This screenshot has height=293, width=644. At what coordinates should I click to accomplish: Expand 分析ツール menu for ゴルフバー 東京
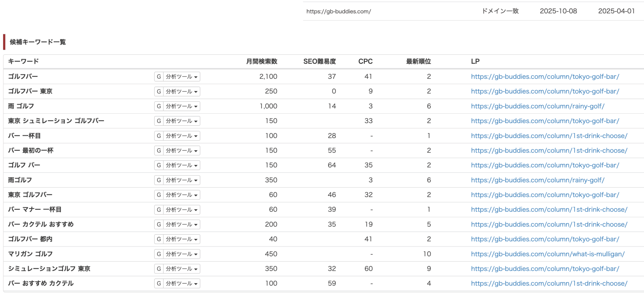(x=181, y=91)
